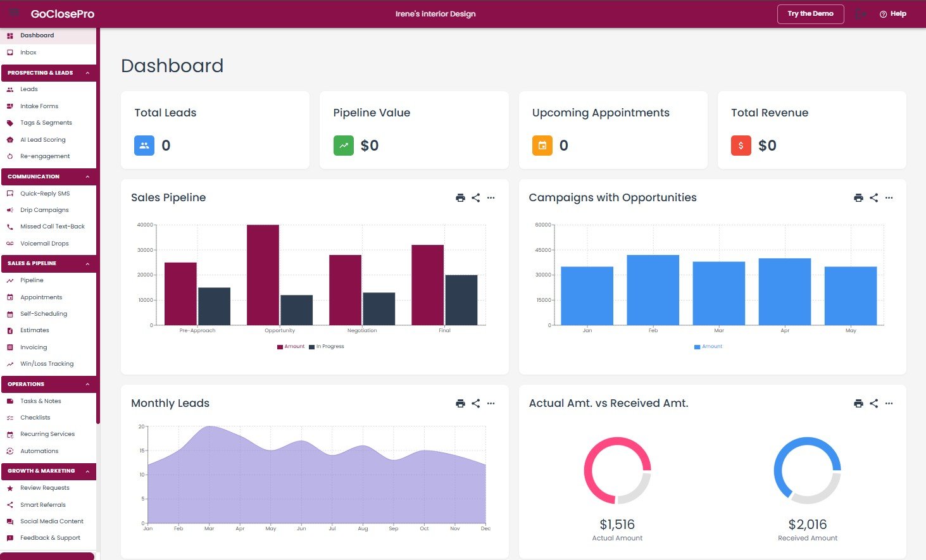Toggle the 'Amount' legend in Campaigns chart
The height and width of the screenshot is (560, 926).
pyautogui.click(x=708, y=346)
